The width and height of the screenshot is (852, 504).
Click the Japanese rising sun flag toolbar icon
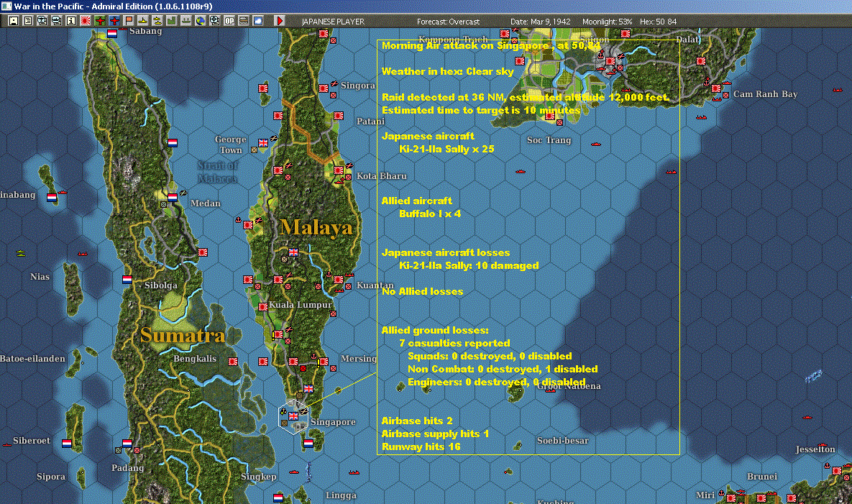(x=86, y=21)
